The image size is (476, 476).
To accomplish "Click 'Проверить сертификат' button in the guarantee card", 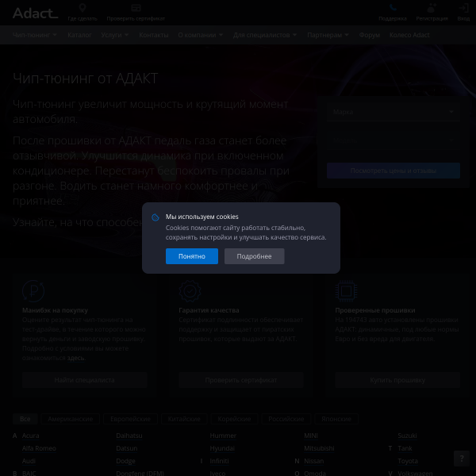I will coord(240,380).
